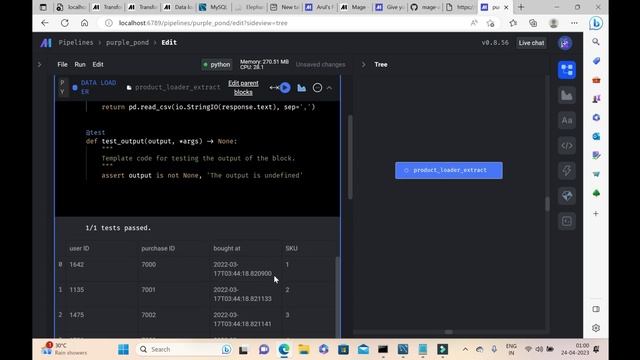Collapse the Tree side panel arrow

coord(364,64)
